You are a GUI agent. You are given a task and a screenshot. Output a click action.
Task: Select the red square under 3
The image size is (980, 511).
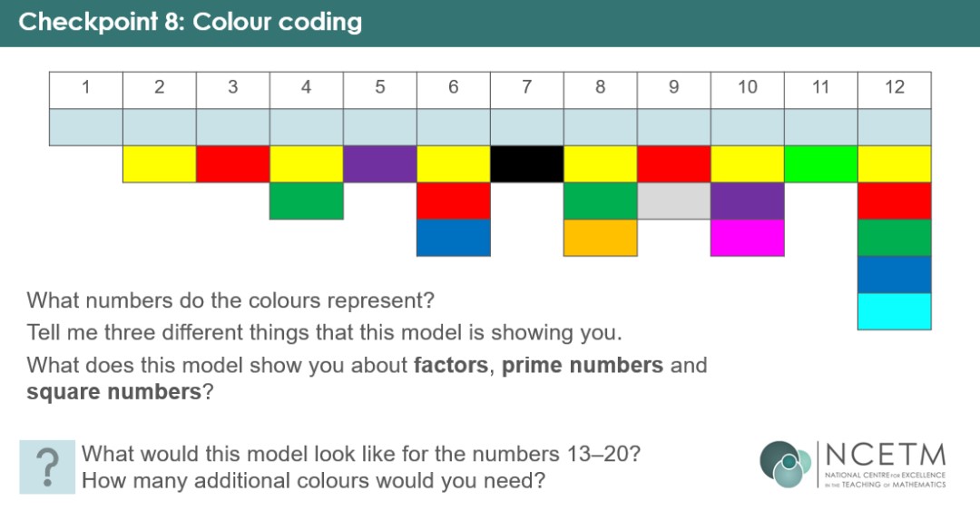click(233, 164)
